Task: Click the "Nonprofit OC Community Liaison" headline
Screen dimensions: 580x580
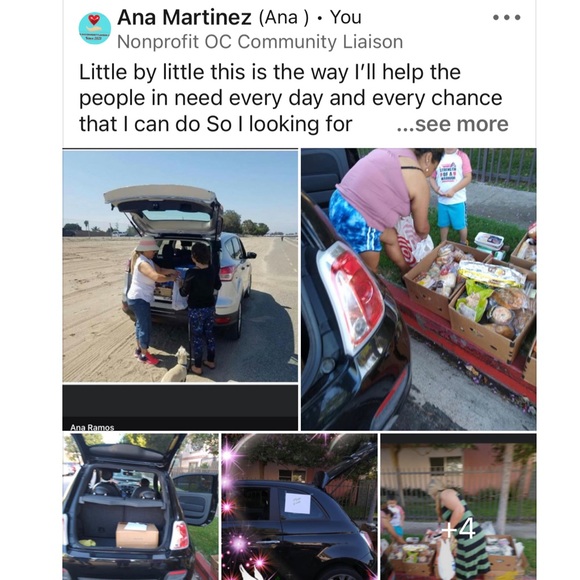Action: (260, 42)
